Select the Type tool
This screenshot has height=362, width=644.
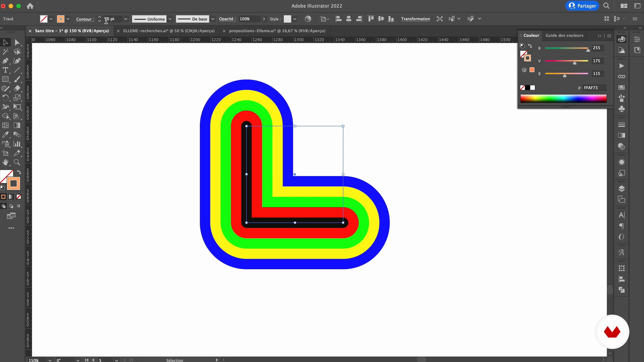(5, 70)
